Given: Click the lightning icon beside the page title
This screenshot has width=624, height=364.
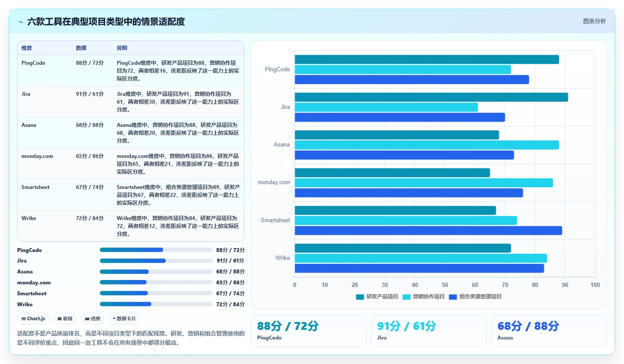Looking at the screenshot, I should click(21, 22).
